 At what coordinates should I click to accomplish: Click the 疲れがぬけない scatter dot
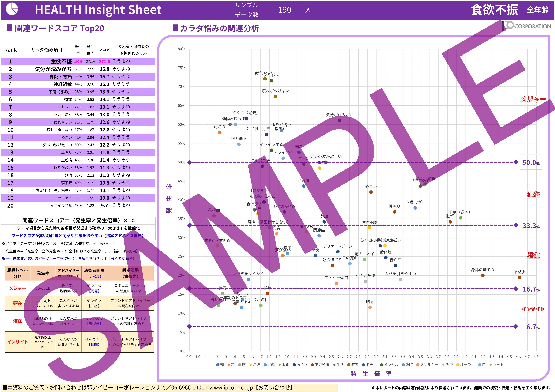pos(276,97)
